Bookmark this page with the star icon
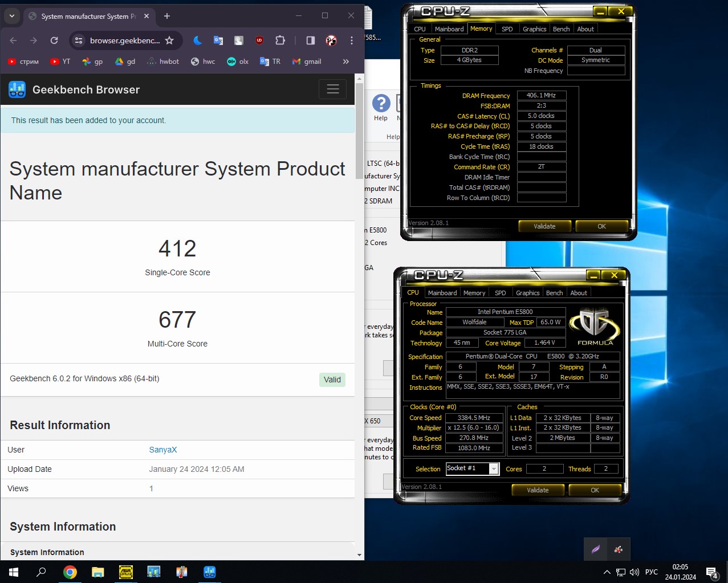 [x=169, y=40]
